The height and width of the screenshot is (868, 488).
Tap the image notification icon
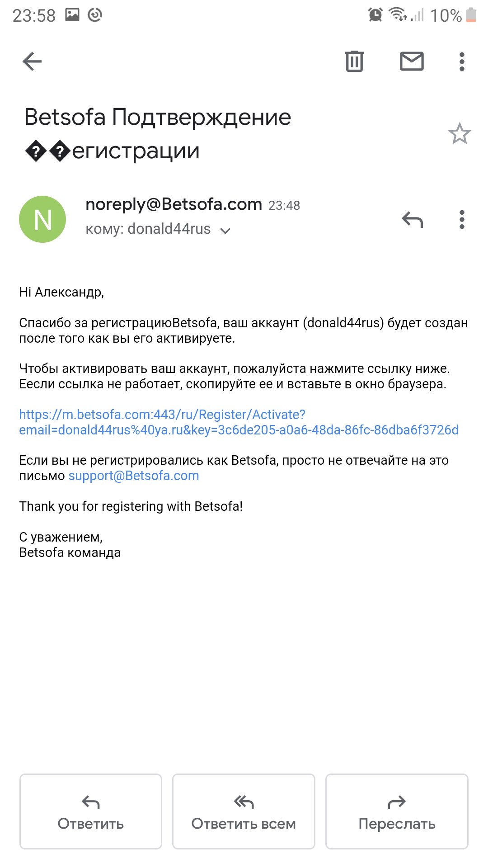pyautogui.click(x=72, y=15)
